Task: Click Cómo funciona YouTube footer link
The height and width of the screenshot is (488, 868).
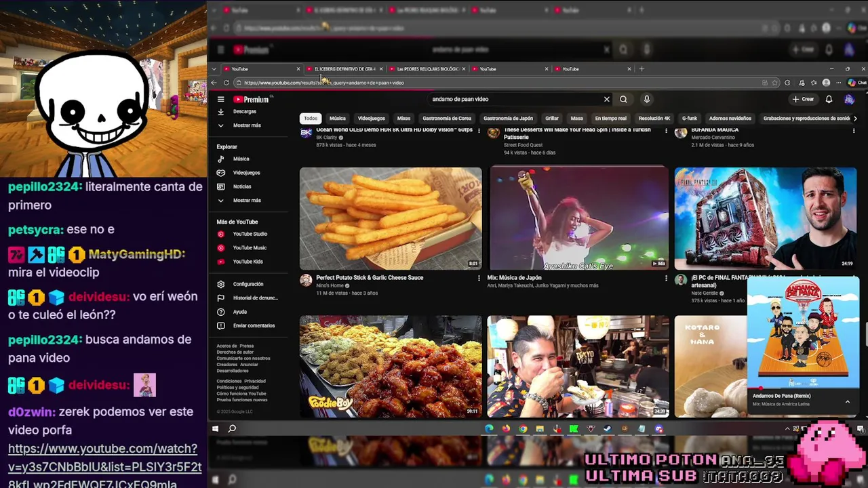Action: (241, 394)
